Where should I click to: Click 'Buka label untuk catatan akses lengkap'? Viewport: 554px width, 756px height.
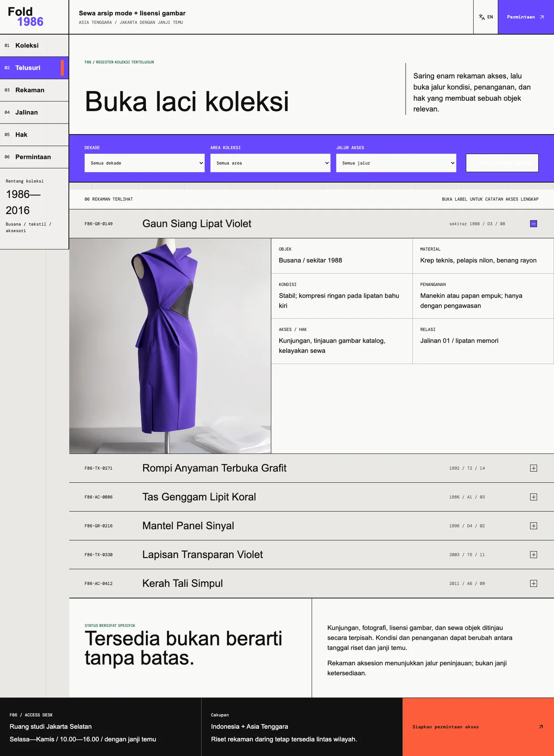coord(490,199)
